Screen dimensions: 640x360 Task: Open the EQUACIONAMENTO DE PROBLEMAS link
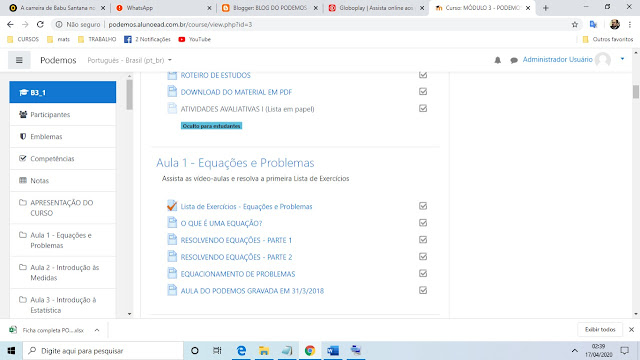pos(238,274)
